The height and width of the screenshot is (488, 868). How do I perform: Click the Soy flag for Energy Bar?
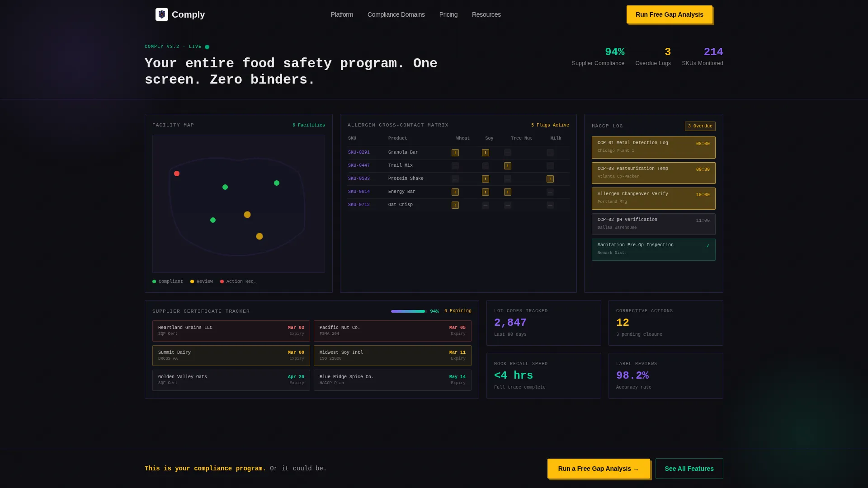(x=486, y=192)
